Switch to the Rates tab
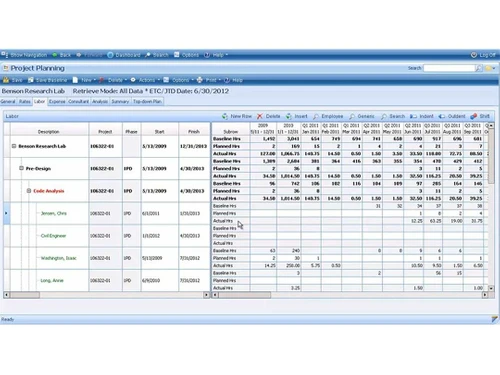500x375 pixels. (25, 101)
